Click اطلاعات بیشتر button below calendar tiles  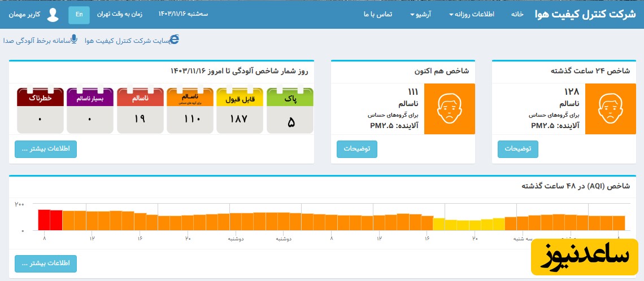pos(46,149)
